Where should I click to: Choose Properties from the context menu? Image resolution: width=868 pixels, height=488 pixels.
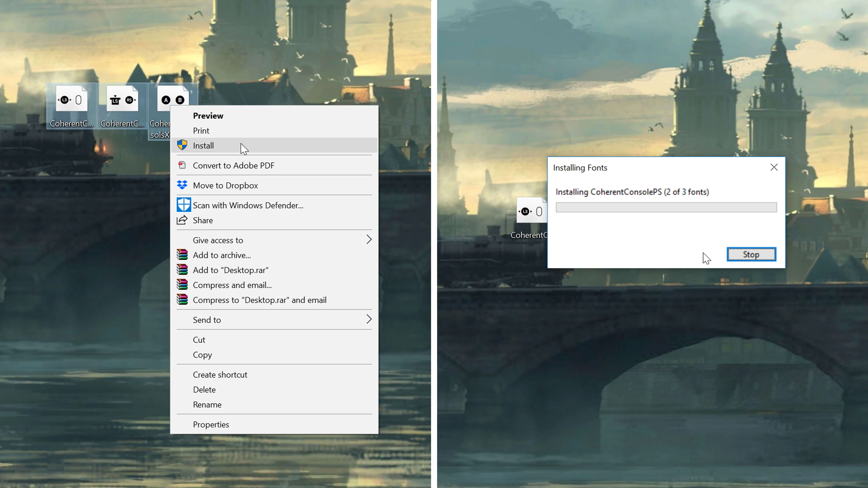[211, 424]
